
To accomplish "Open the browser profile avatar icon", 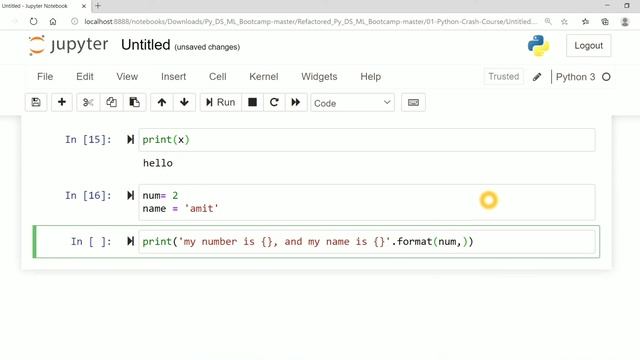I will tap(624, 21).
